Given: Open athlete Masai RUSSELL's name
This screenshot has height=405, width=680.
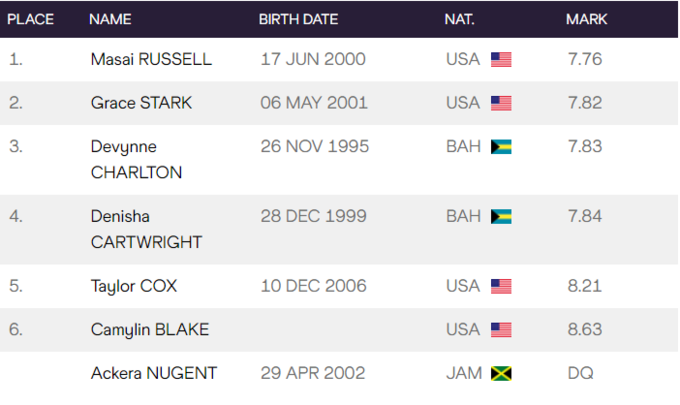Looking at the screenshot, I should pyautogui.click(x=151, y=59).
